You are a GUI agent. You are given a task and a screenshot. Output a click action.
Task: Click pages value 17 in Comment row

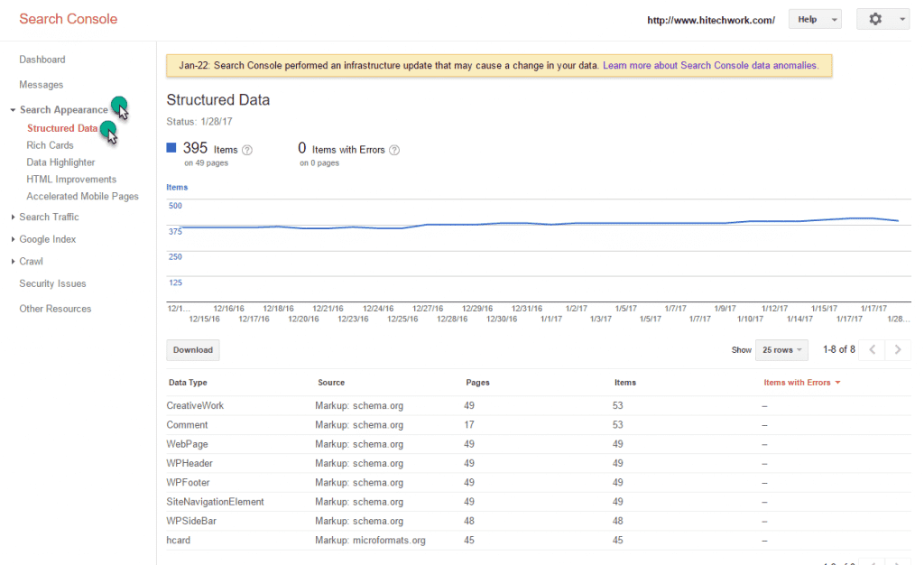click(468, 425)
